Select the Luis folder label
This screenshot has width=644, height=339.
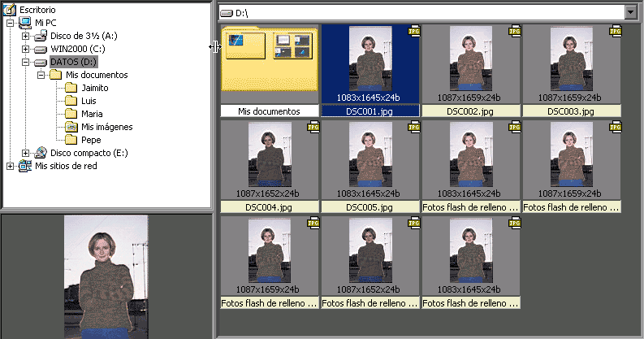click(x=89, y=101)
